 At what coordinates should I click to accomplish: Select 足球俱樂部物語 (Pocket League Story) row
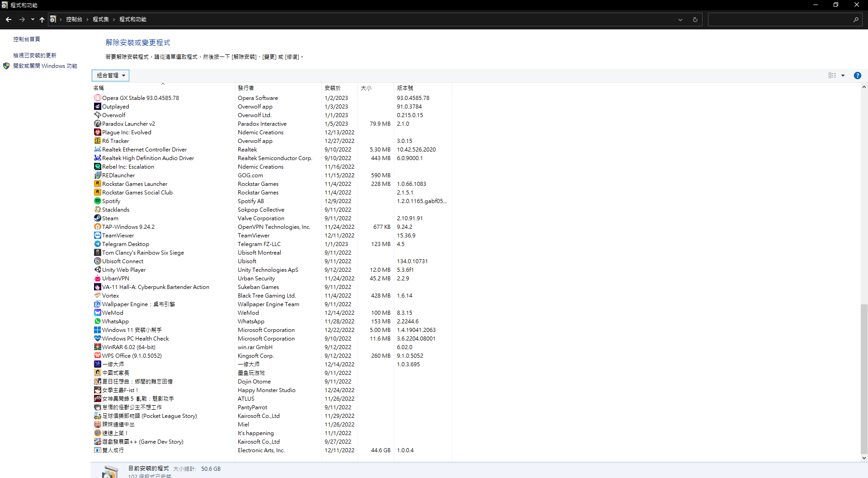272,416
